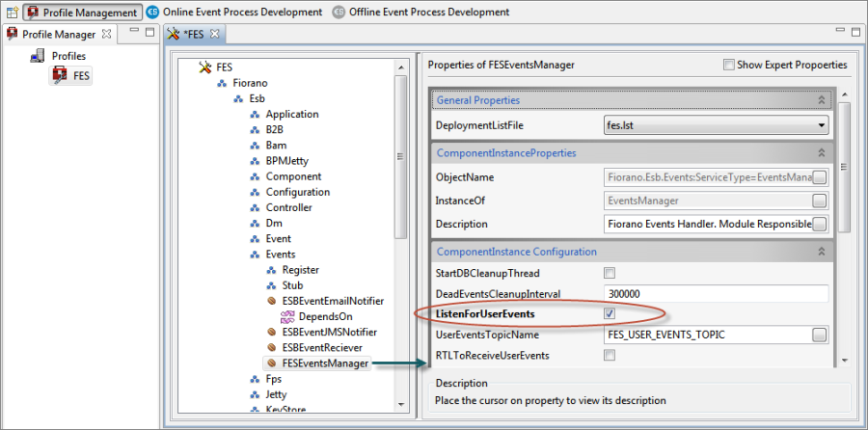This screenshot has height=430, width=868.
Task: Close the Profile Manager view
Action: (107, 34)
